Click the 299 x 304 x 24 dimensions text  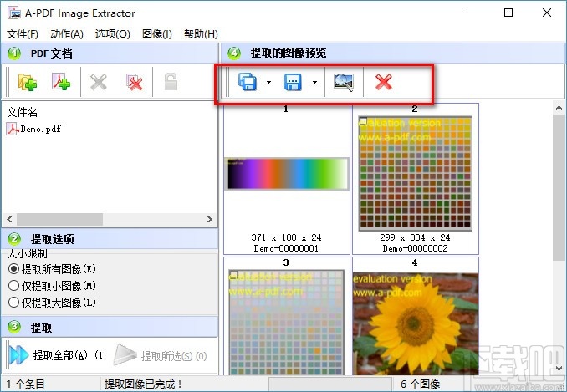pos(415,237)
